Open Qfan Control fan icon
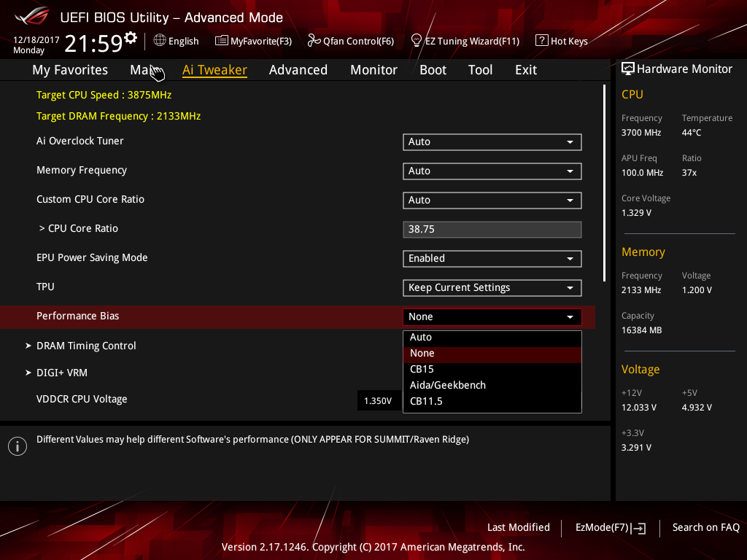Image resolution: width=747 pixels, height=560 pixels. tap(314, 41)
